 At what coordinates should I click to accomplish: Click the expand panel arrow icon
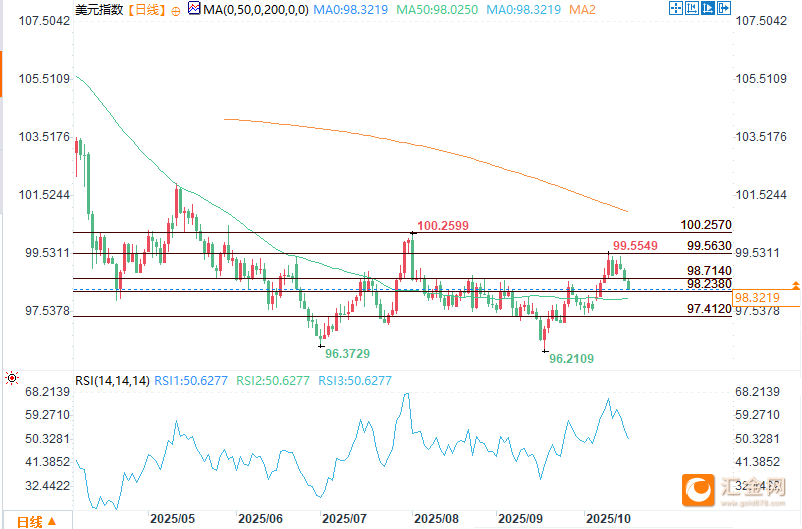point(724,8)
